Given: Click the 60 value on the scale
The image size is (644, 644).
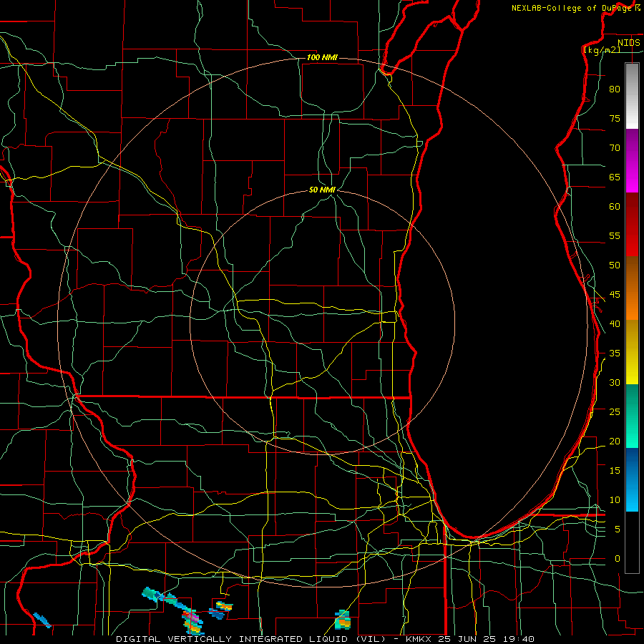Looking at the screenshot, I should (615, 206).
